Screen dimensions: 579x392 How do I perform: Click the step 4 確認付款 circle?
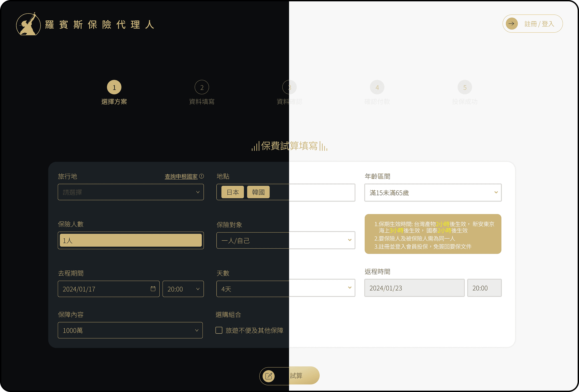[377, 87]
